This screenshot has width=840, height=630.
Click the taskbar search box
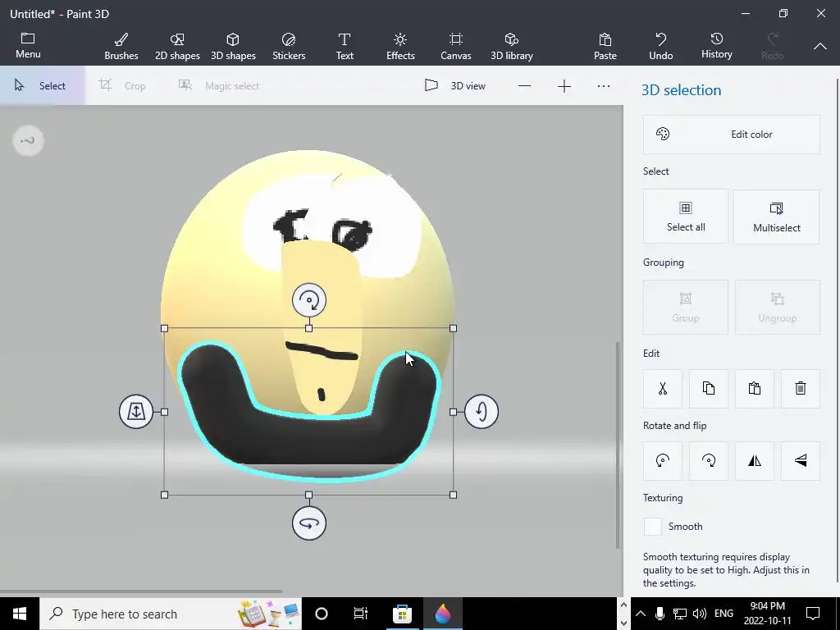point(171,614)
